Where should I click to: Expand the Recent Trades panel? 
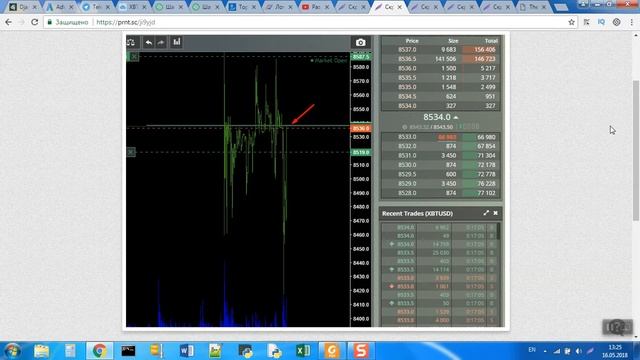(486, 213)
